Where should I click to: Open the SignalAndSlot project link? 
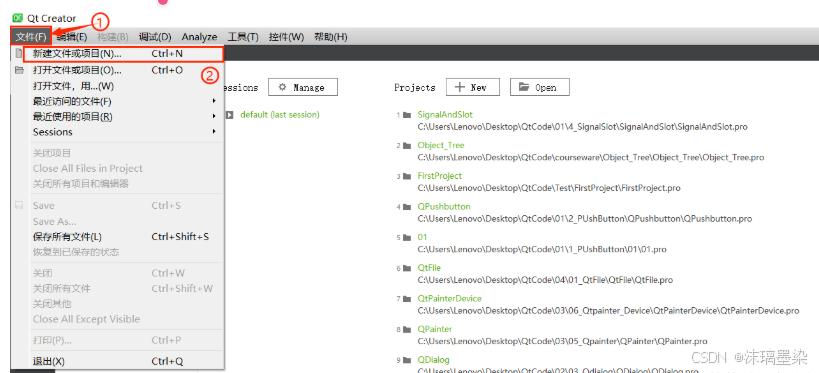[445, 114]
